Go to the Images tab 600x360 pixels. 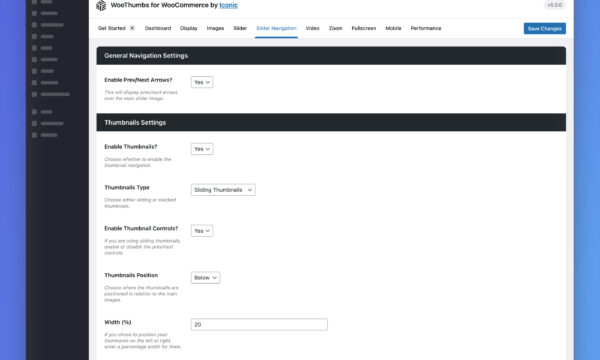point(215,28)
